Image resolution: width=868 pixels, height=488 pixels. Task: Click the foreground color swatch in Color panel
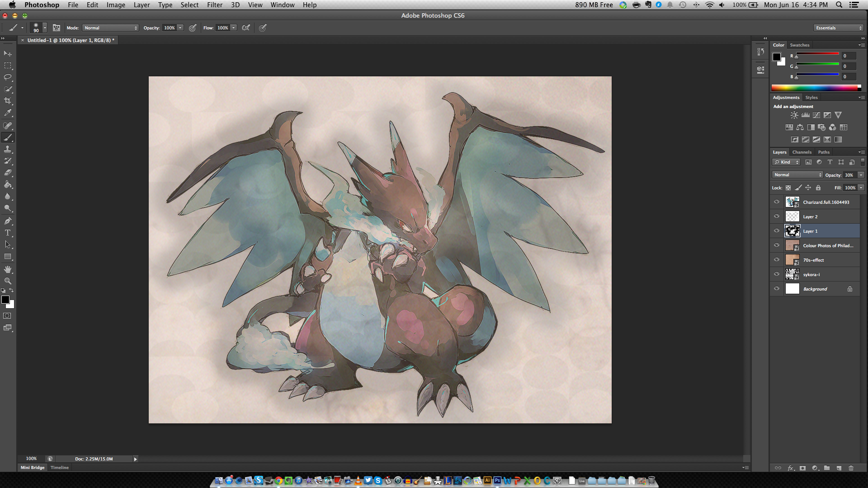click(777, 57)
